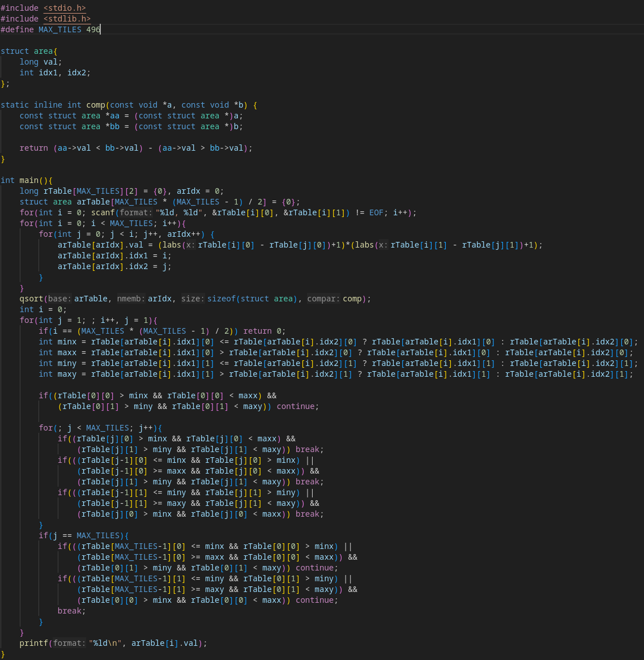This screenshot has width=644, height=660.
Task: Click the 'comp' name in its function definition
Action: click(96, 105)
